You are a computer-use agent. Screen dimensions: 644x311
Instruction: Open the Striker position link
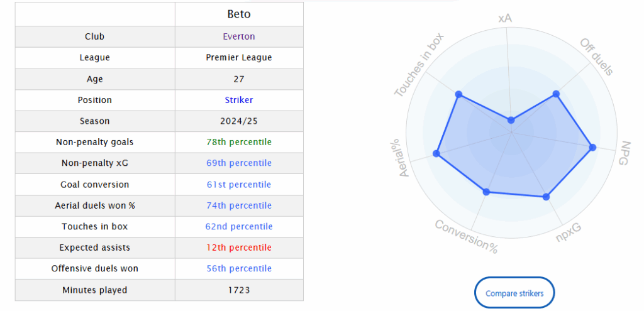tap(239, 100)
